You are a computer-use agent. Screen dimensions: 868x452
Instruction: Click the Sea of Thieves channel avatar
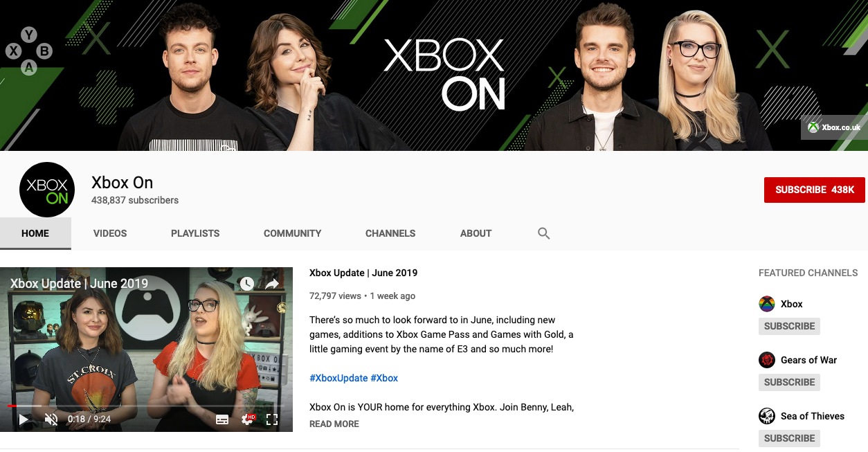coord(767,416)
